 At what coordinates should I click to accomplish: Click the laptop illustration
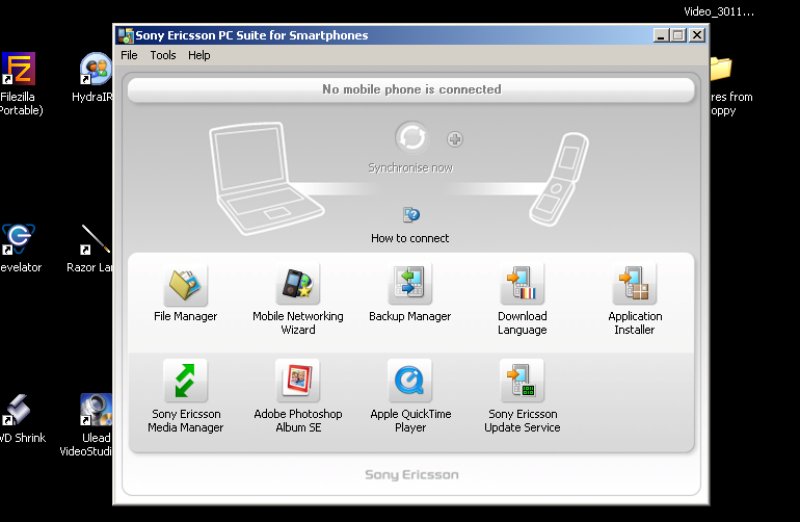pos(265,179)
